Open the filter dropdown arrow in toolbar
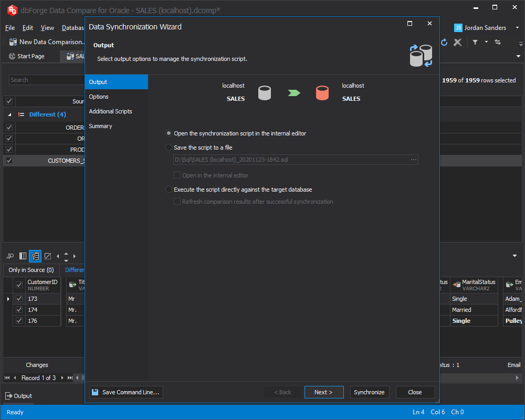 point(486,42)
